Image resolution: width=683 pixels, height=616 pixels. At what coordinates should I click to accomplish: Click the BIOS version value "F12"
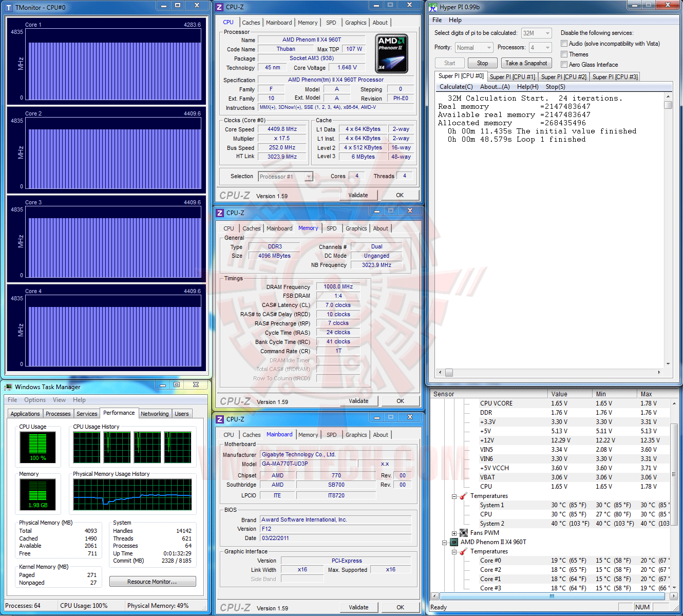[x=336, y=529]
